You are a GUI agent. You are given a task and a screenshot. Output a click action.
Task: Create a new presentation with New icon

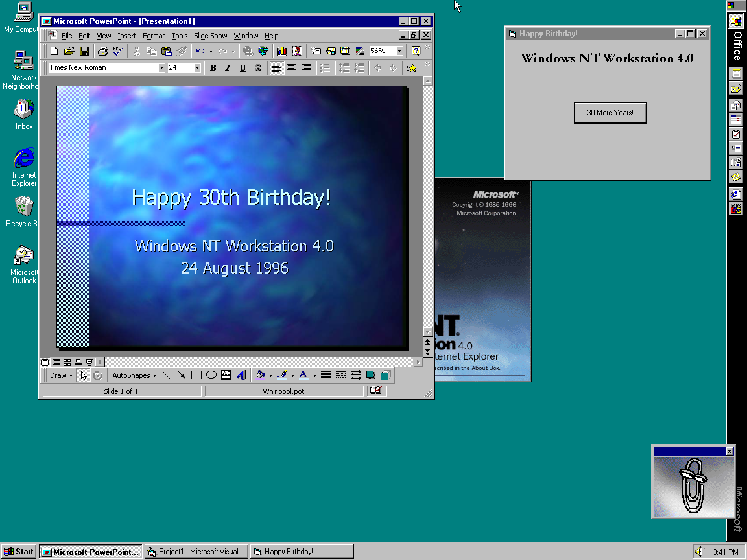pos(54,51)
